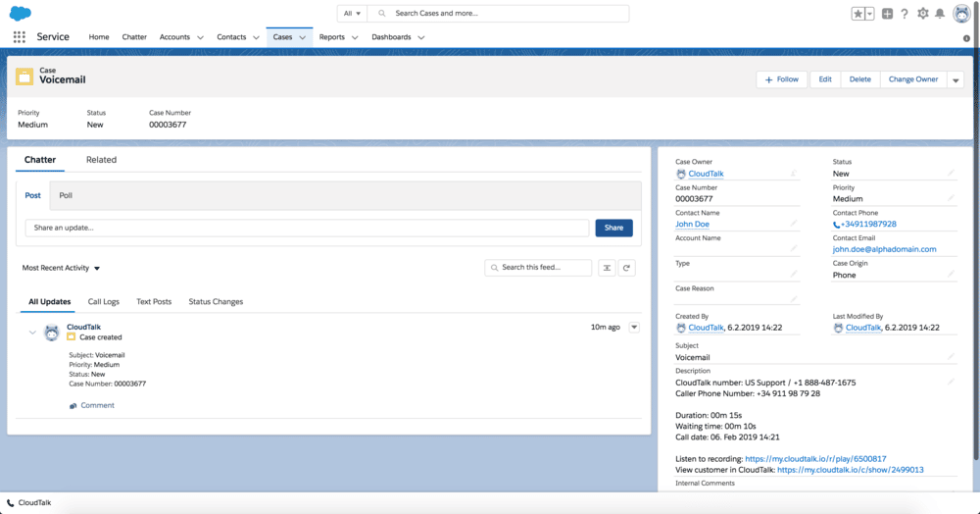This screenshot has height=514, width=980.
Task: Click the john.doe@alphadomain.com email link
Action: (884, 249)
